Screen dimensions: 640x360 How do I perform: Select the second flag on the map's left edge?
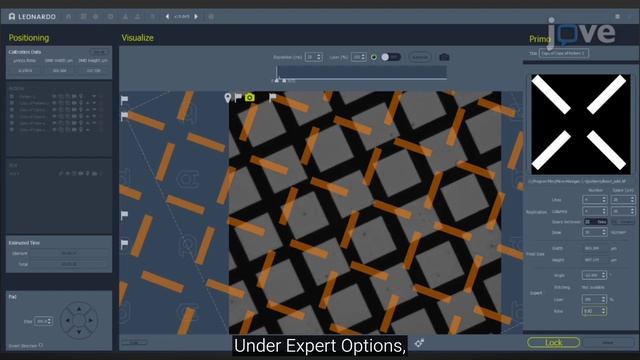(124, 116)
